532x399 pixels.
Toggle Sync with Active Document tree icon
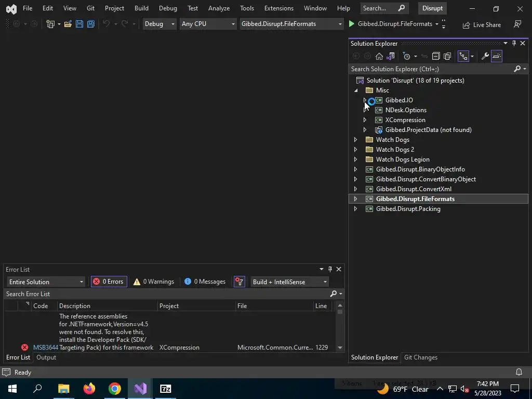[x=463, y=56]
